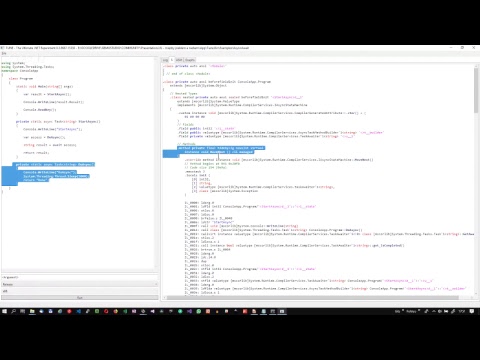The height and width of the screenshot is (360, 480).
Task: Open the platform dropdown below Release
Action: (x=80, y=291)
